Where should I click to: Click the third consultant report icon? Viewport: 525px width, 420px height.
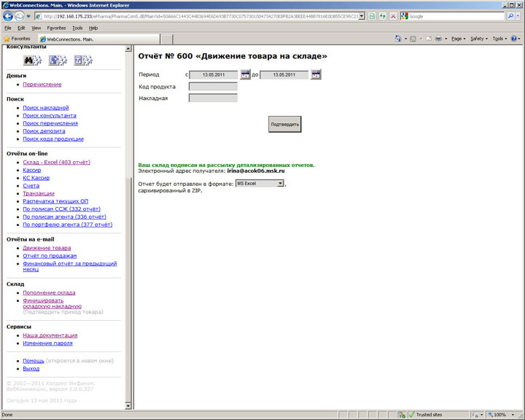point(83,61)
